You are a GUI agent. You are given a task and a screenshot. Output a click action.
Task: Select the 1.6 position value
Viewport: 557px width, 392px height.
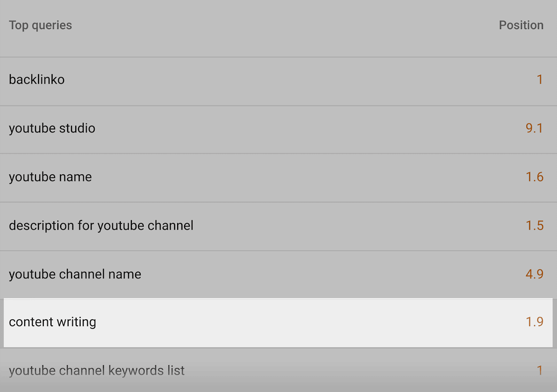click(534, 177)
